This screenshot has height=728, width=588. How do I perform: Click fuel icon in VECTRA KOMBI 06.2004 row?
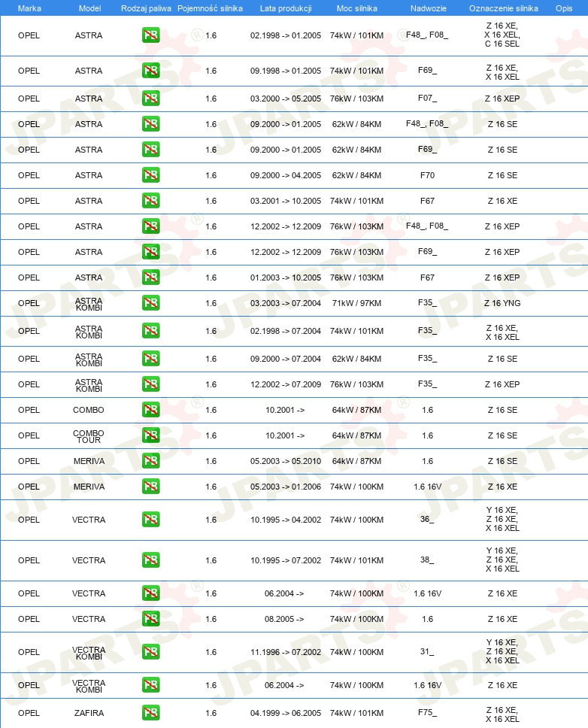point(151,685)
